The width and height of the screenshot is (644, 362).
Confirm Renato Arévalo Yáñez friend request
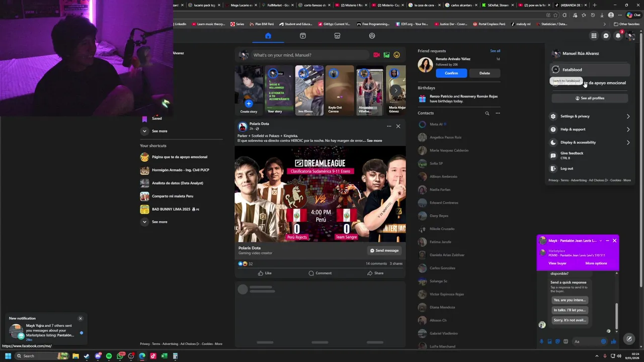(451, 73)
